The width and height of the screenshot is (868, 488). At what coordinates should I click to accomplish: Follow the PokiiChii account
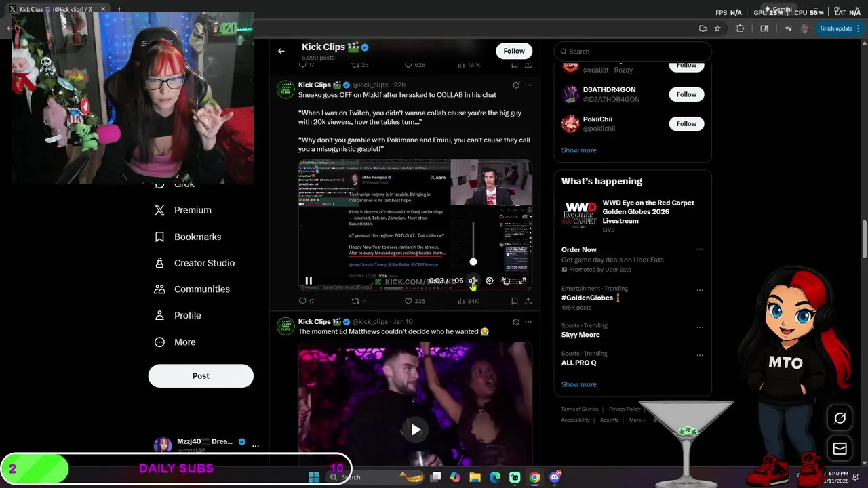pyautogui.click(x=686, y=123)
